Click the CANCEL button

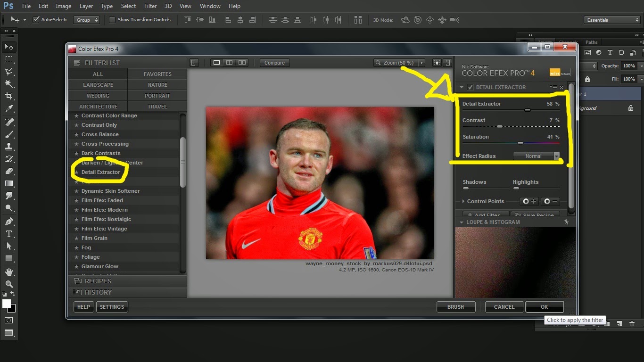coord(504,307)
